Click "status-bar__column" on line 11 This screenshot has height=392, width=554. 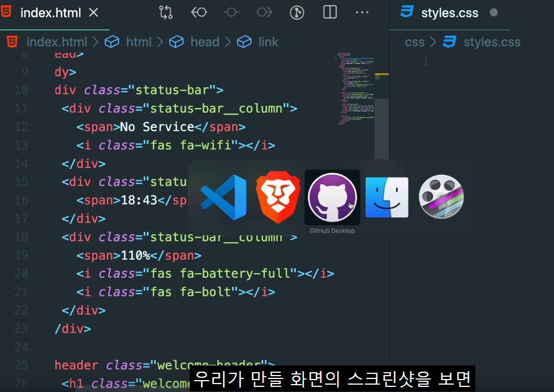point(217,109)
